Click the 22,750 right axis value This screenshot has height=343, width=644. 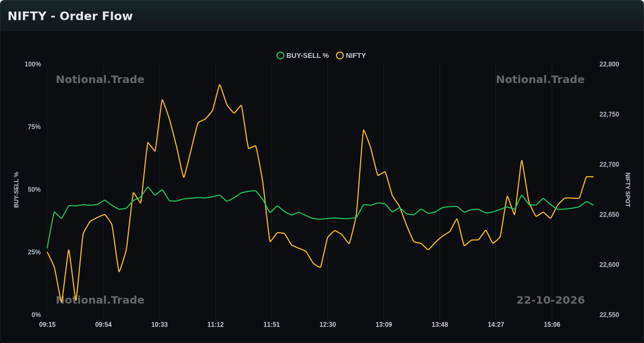[609, 115]
